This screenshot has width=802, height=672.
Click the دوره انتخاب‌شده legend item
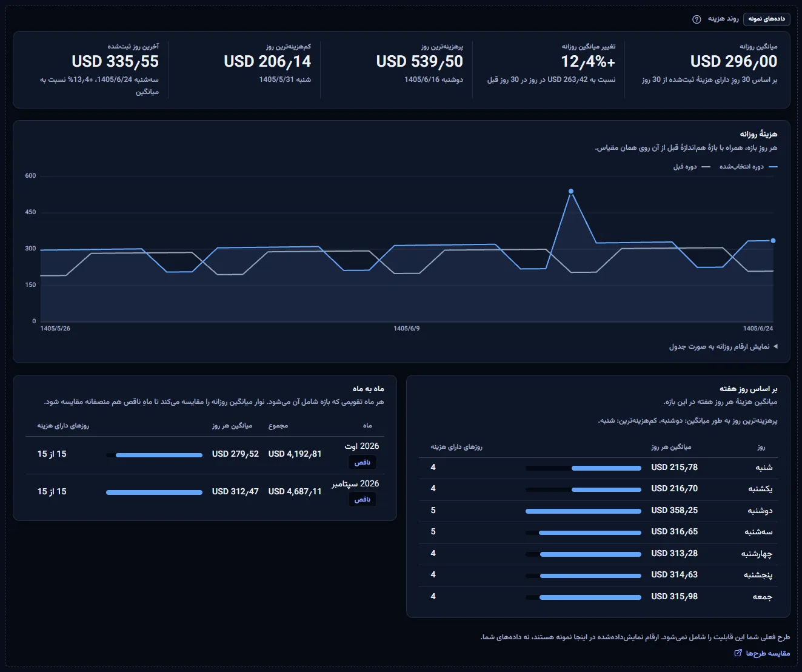[x=748, y=166]
